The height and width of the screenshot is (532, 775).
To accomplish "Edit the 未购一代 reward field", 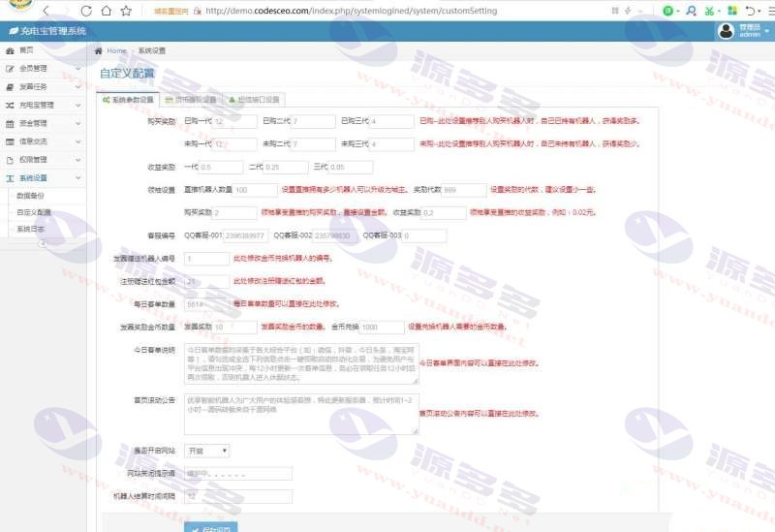I will coord(234,144).
